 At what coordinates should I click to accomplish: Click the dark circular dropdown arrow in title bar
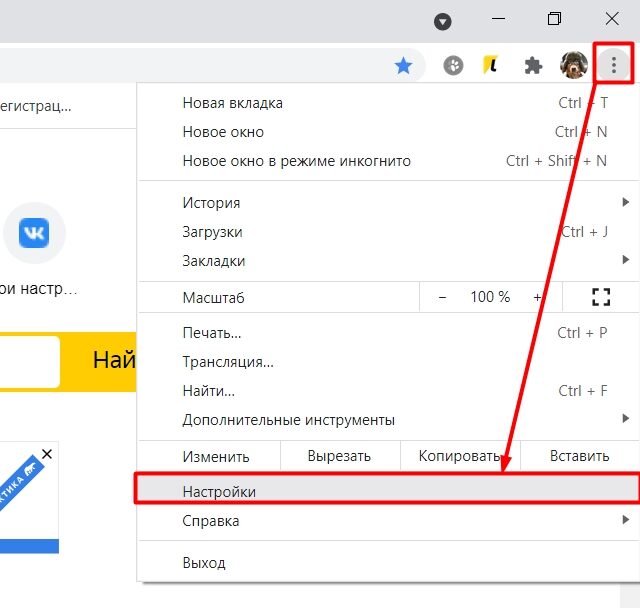pyautogui.click(x=442, y=21)
